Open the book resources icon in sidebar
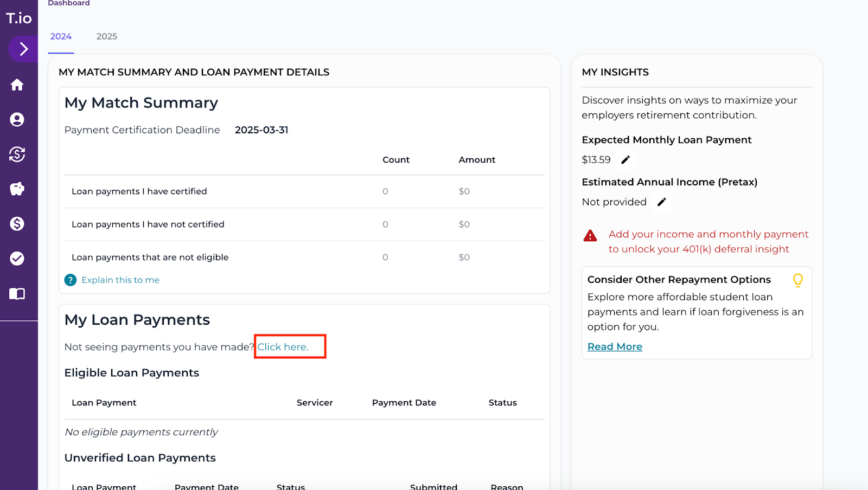The width and height of the screenshot is (868, 490). [17, 293]
